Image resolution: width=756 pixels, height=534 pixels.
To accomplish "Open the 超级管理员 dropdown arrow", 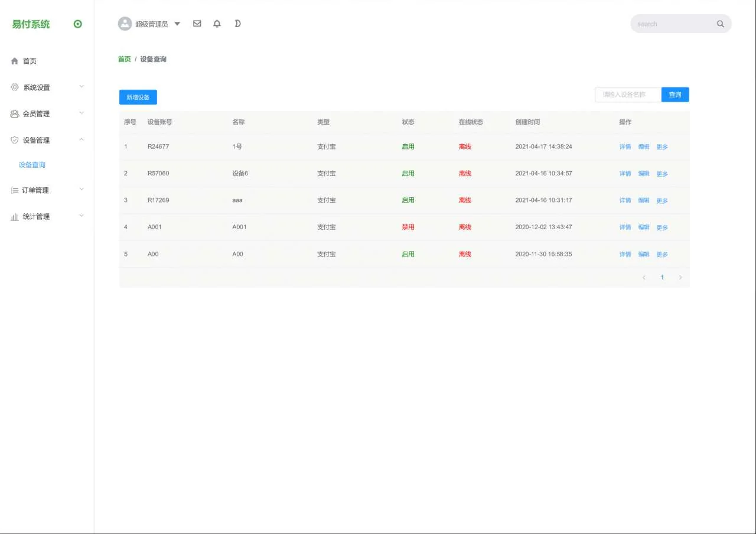I will coord(177,24).
